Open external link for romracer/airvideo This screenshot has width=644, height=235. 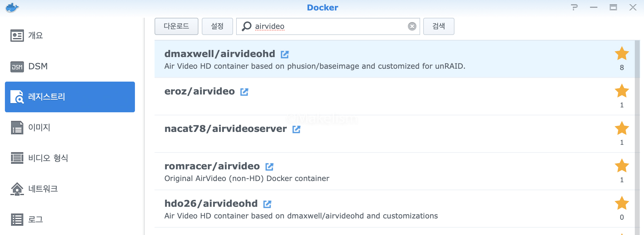click(270, 167)
